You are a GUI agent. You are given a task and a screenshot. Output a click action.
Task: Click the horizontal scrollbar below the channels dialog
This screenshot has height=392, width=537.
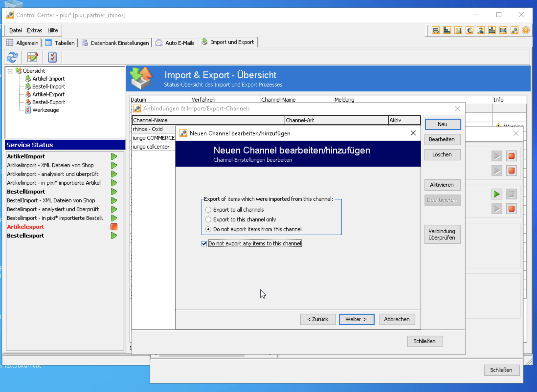click(202, 356)
